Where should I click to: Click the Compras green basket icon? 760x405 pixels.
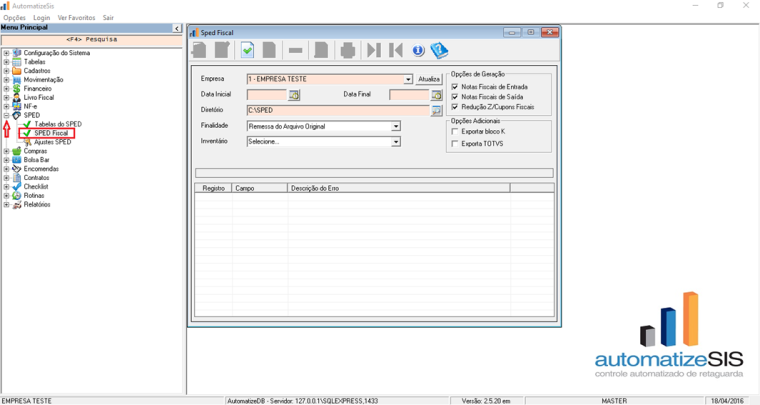(17, 151)
